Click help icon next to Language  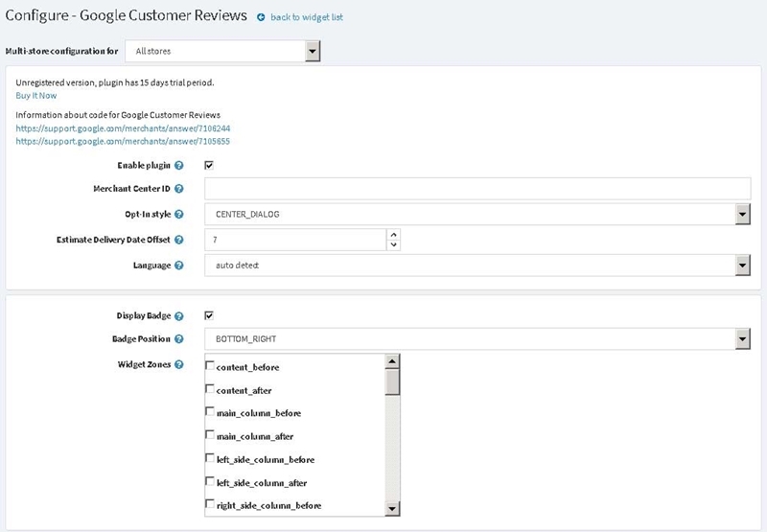(x=179, y=265)
